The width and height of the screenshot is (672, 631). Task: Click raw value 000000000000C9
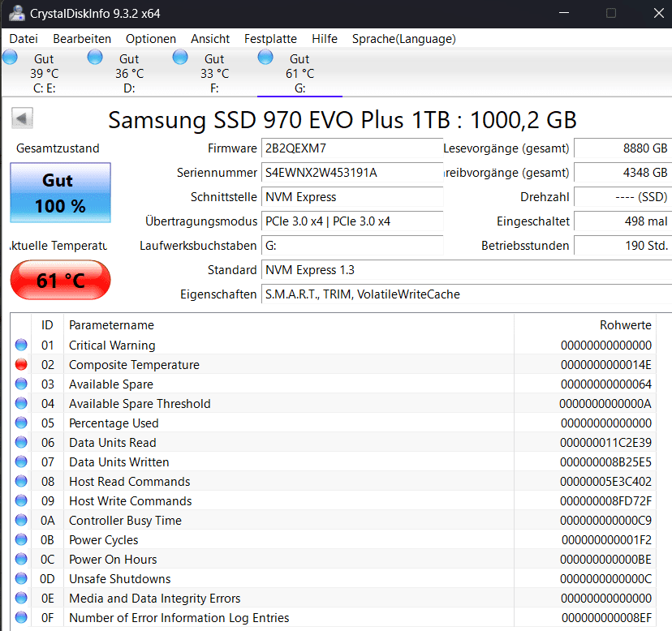pos(605,521)
